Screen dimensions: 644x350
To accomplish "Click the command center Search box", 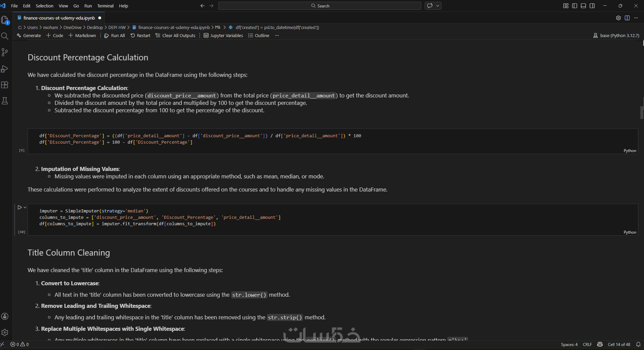I will [x=320, y=6].
